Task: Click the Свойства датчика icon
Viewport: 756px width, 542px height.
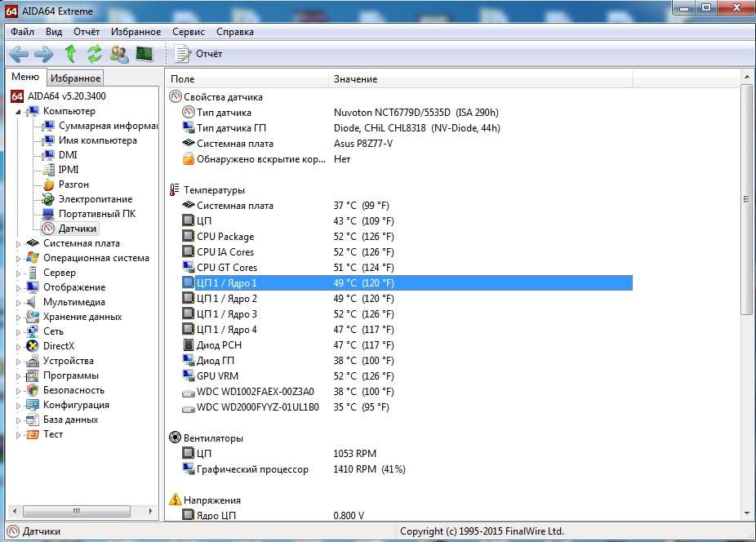Action: [x=175, y=97]
